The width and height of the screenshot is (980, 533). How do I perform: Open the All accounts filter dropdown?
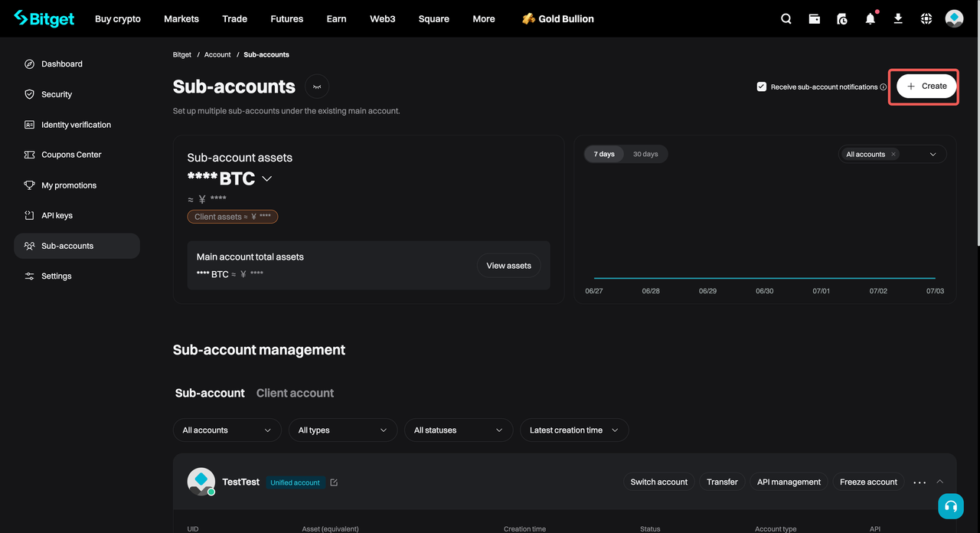pyautogui.click(x=227, y=430)
